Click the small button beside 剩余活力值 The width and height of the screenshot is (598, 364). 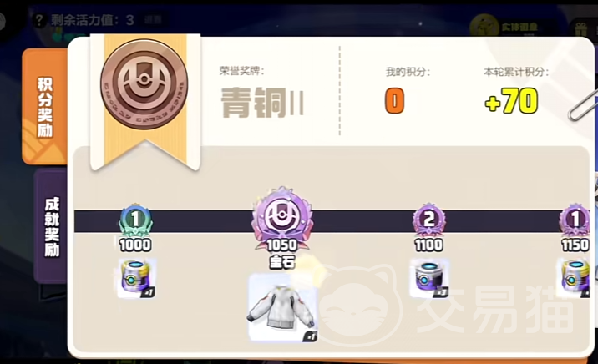153,19
